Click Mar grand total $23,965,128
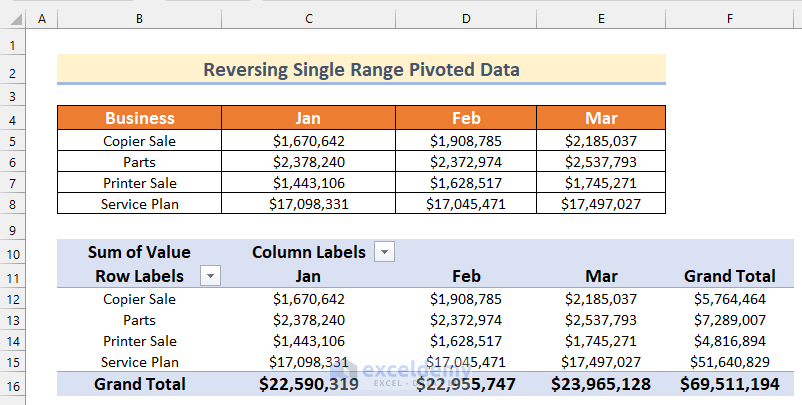This screenshot has width=802, height=405. tap(601, 383)
